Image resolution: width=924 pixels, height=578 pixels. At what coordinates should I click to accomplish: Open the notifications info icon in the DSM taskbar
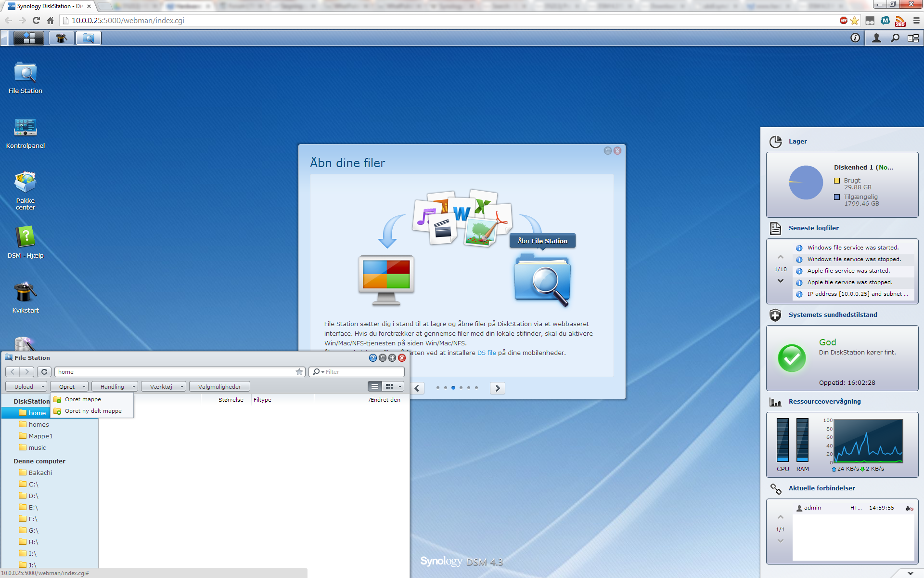pyautogui.click(x=855, y=38)
